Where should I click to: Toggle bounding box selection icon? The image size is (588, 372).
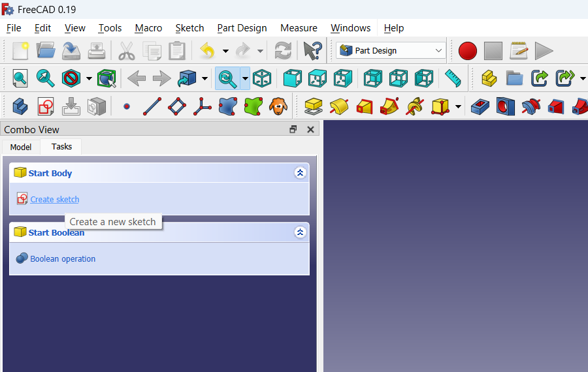point(106,78)
